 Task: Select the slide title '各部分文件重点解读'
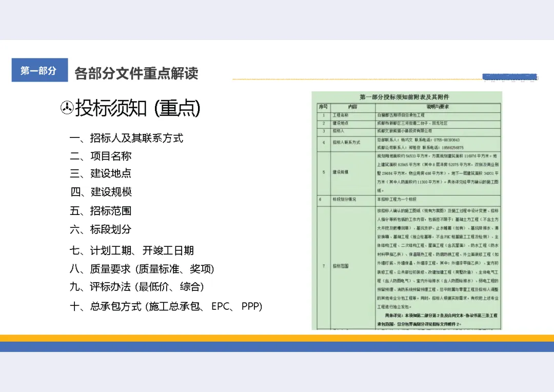[x=136, y=73]
